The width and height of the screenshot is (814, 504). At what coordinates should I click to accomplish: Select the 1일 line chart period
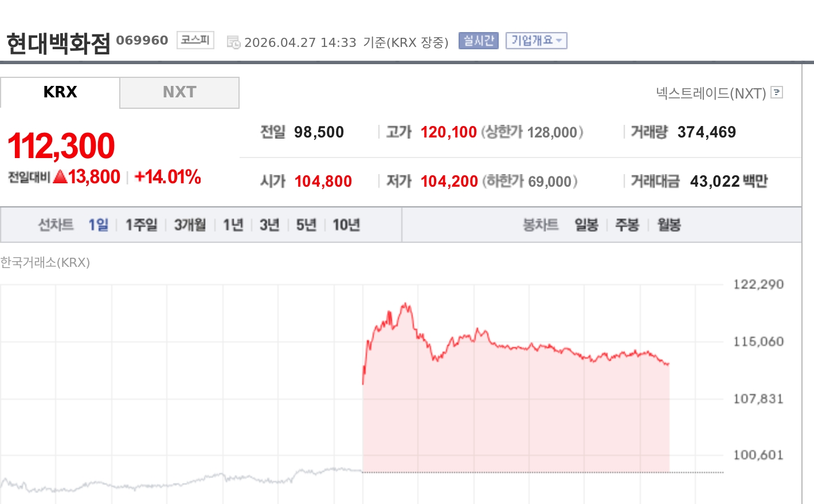pos(98,225)
